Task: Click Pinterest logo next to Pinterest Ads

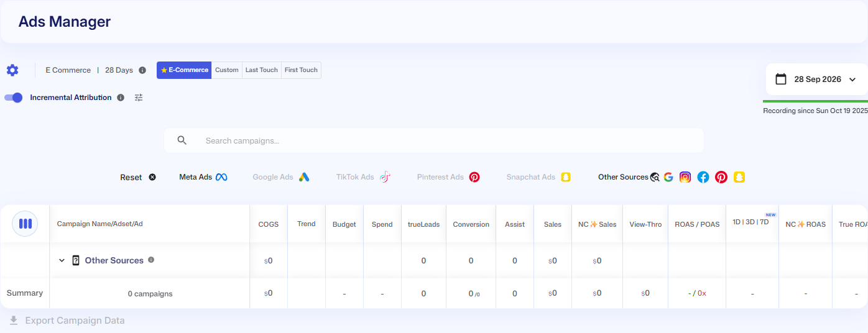Action: 474,177
